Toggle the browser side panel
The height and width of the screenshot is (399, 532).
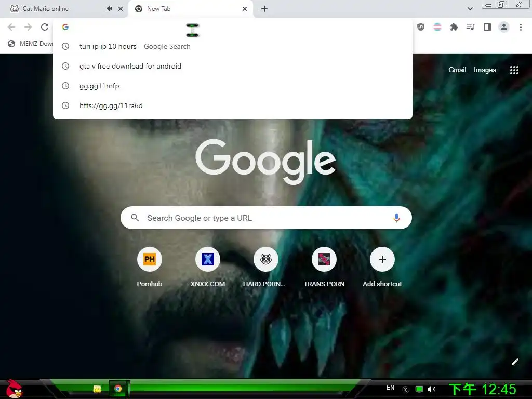(x=487, y=27)
